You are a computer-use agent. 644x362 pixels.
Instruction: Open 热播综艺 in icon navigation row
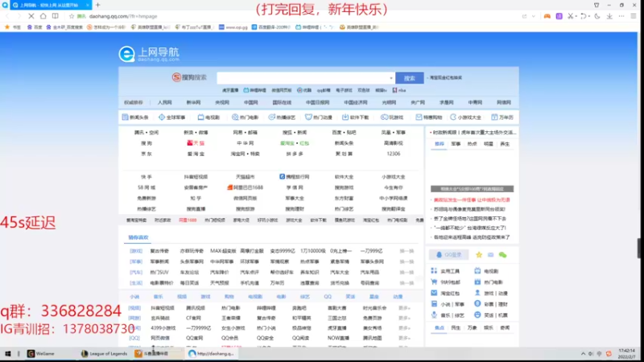pos(283,117)
